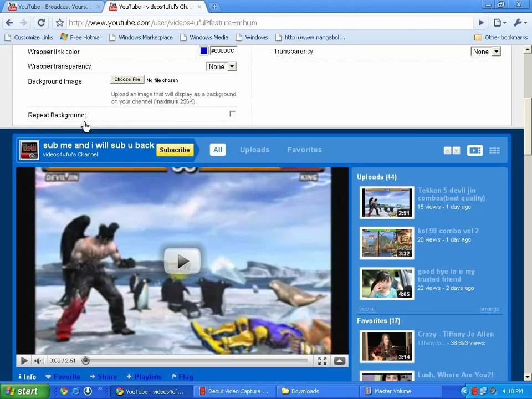Move module down with down arrow
The image size is (532, 399).
pyautogui.click(x=456, y=150)
